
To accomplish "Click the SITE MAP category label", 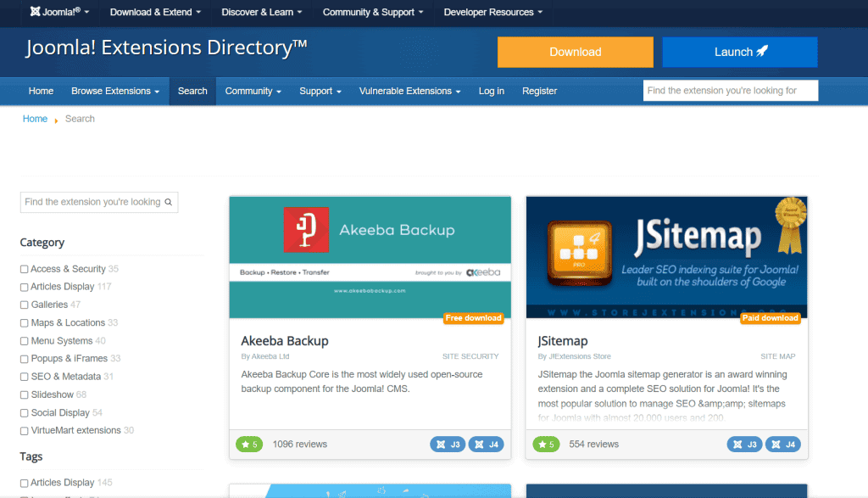I will click(778, 356).
